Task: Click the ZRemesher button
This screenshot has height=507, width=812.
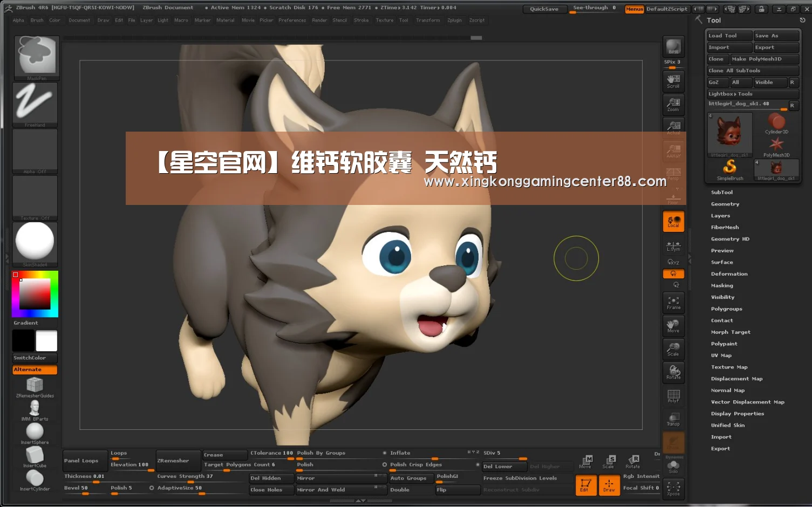Action: click(178, 461)
